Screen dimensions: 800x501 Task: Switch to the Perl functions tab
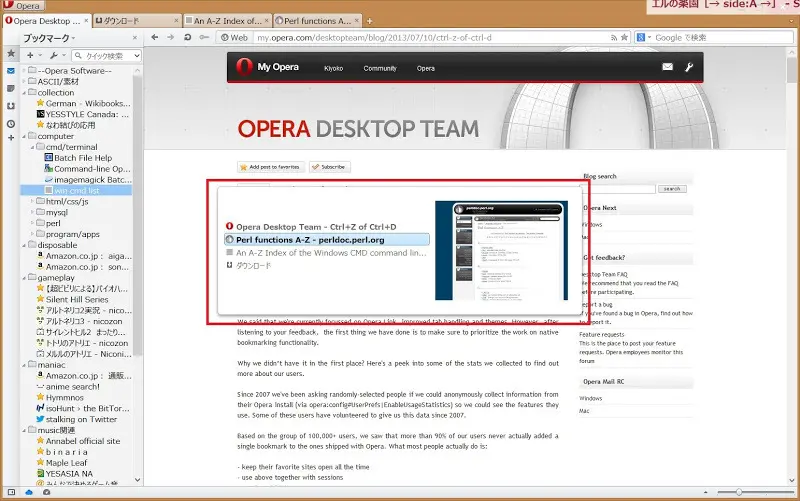317,21
